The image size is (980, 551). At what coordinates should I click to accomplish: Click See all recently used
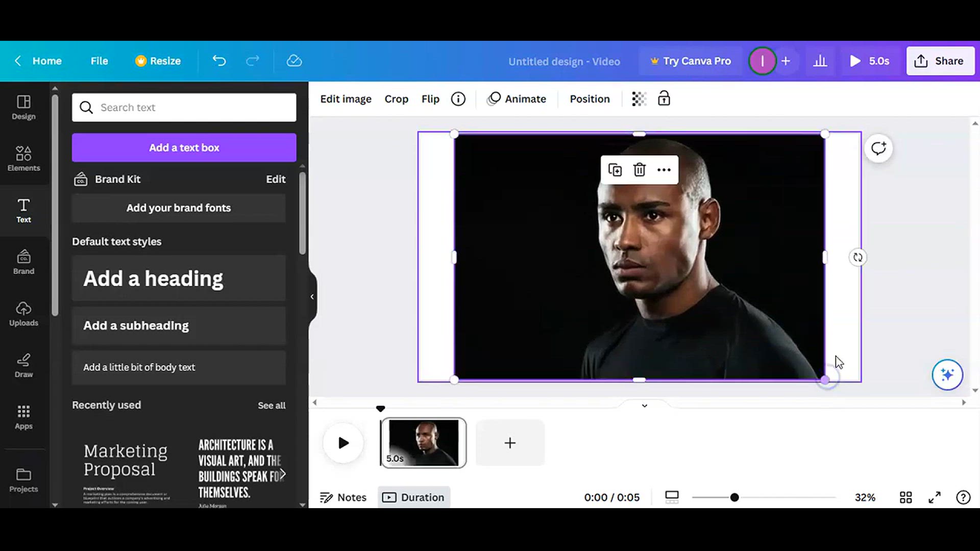click(272, 406)
